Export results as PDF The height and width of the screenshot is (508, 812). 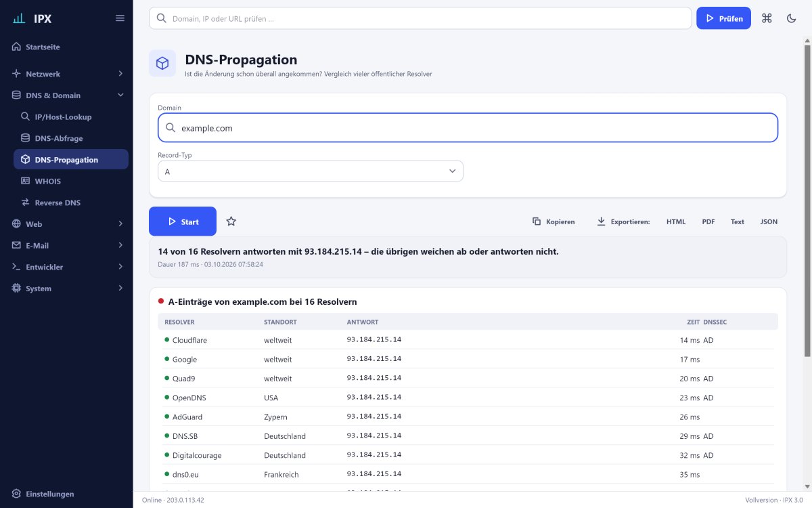point(708,221)
